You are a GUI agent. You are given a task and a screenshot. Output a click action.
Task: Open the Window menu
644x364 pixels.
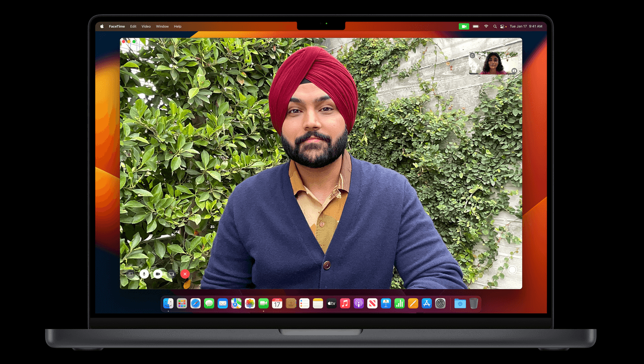tap(162, 27)
